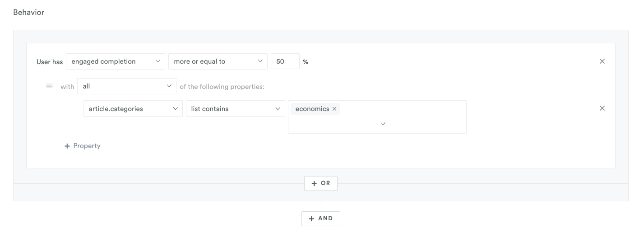Click the chevron arrow on engaged completion selector

pyautogui.click(x=158, y=61)
